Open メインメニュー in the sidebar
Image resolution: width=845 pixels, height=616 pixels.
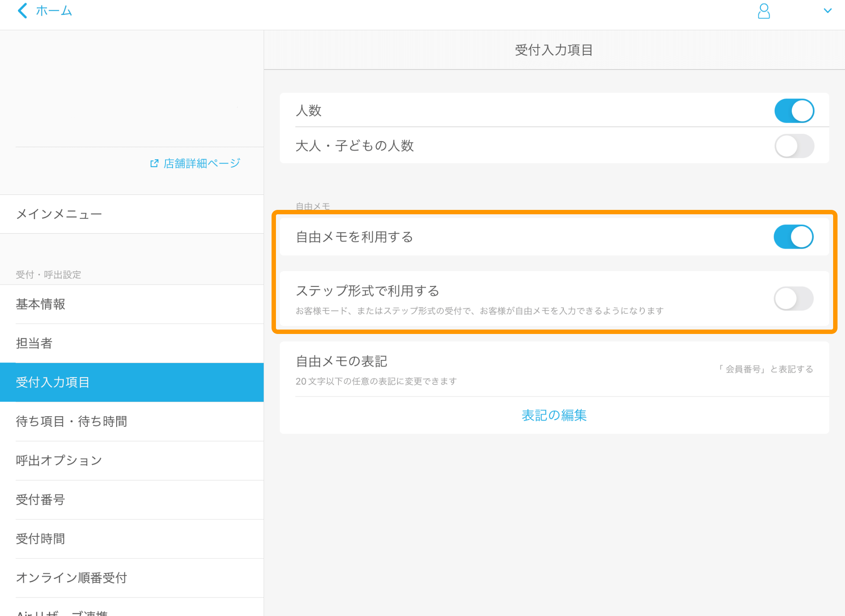(x=59, y=214)
